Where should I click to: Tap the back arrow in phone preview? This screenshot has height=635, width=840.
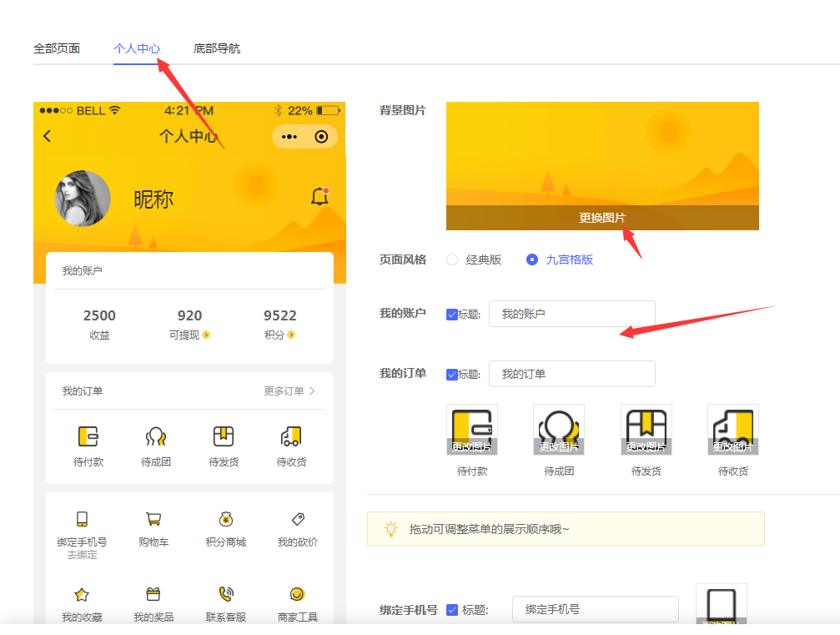48,136
